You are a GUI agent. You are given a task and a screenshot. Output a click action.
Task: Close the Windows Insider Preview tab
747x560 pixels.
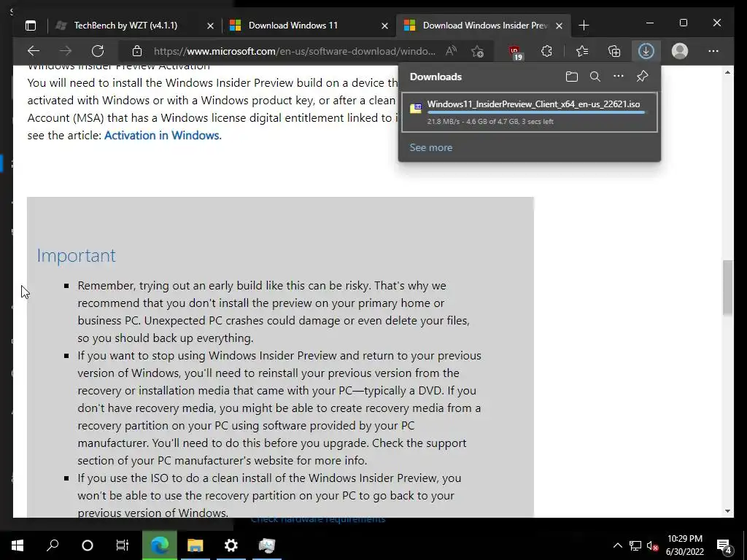[560, 26]
